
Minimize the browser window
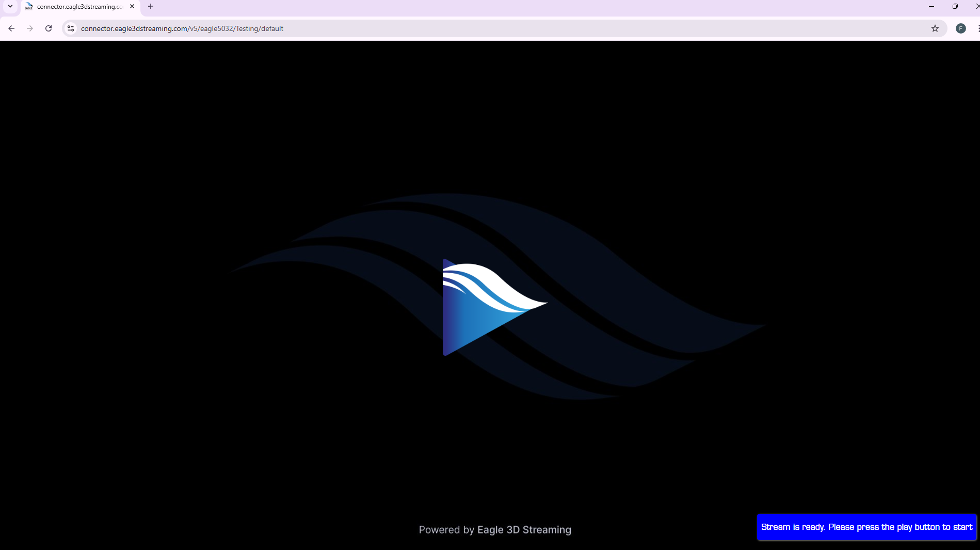coord(931,6)
